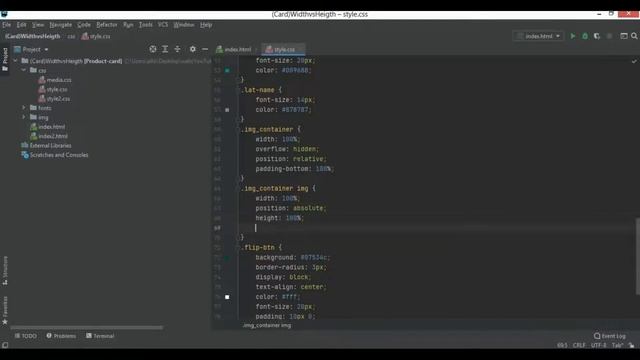
Task: Run with coverage icon in toolbar
Action: 597,36
